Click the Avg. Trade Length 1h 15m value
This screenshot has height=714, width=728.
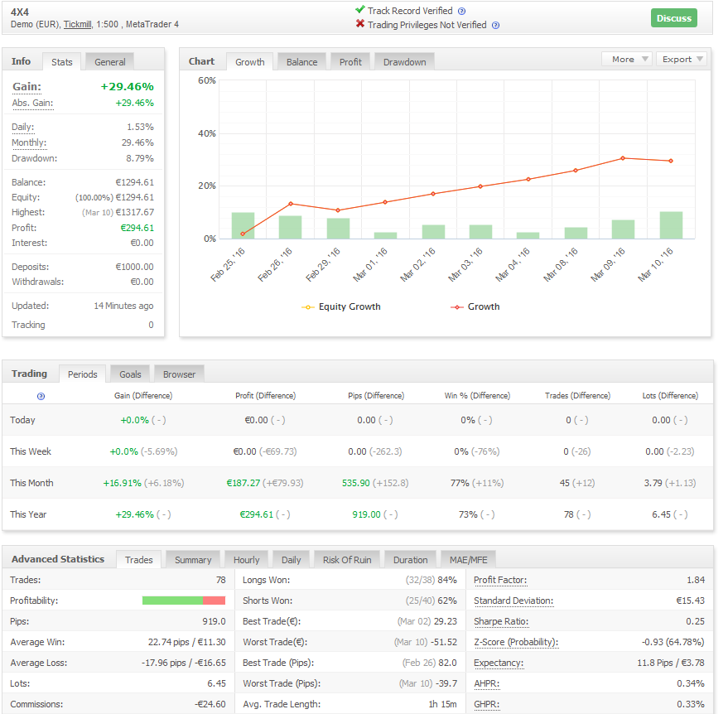coord(443,704)
